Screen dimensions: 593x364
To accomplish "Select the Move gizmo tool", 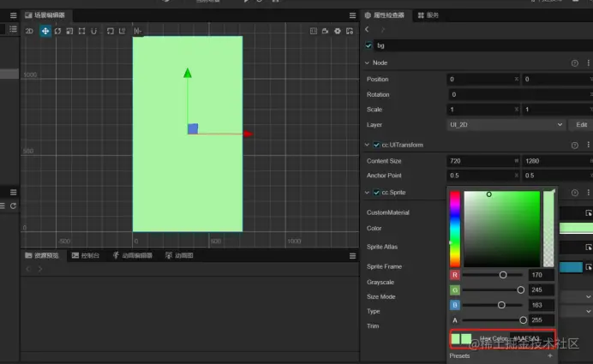I will pos(45,31).
